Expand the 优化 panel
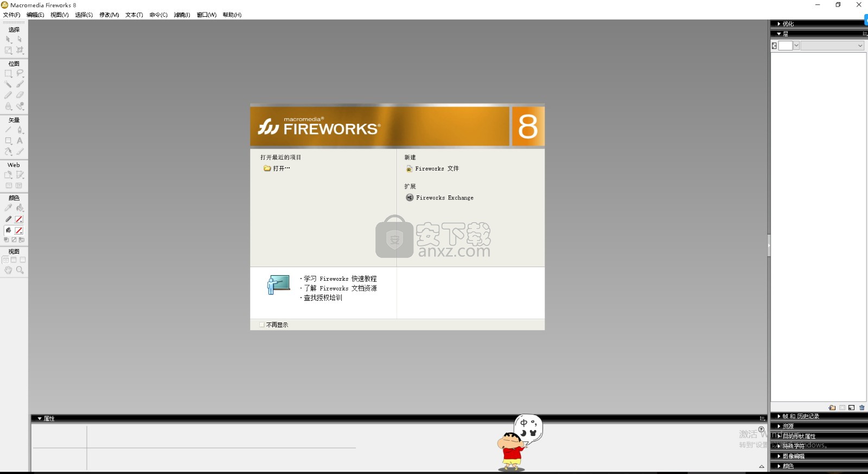The image size is (868, 474). click(x=779, y=24)
